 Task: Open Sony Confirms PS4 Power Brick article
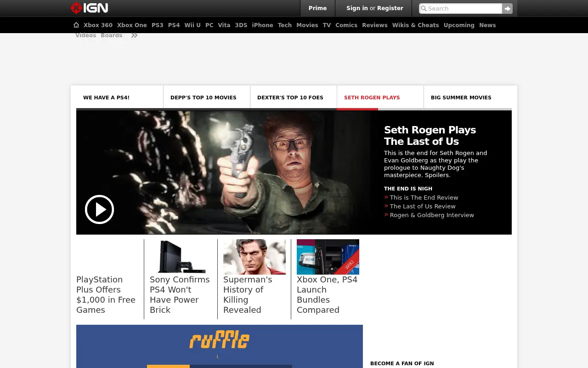tap(180, 294)
